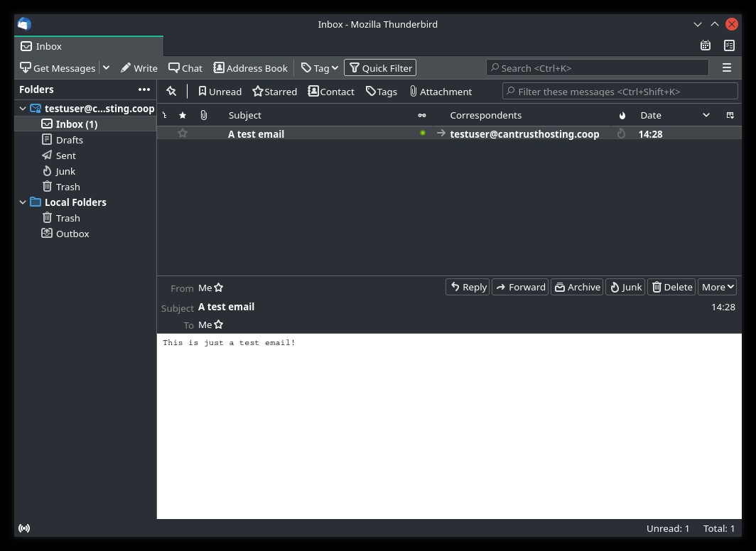Sort messages by Correspondents column
The image size is (756, 551).
click(485, 115)
